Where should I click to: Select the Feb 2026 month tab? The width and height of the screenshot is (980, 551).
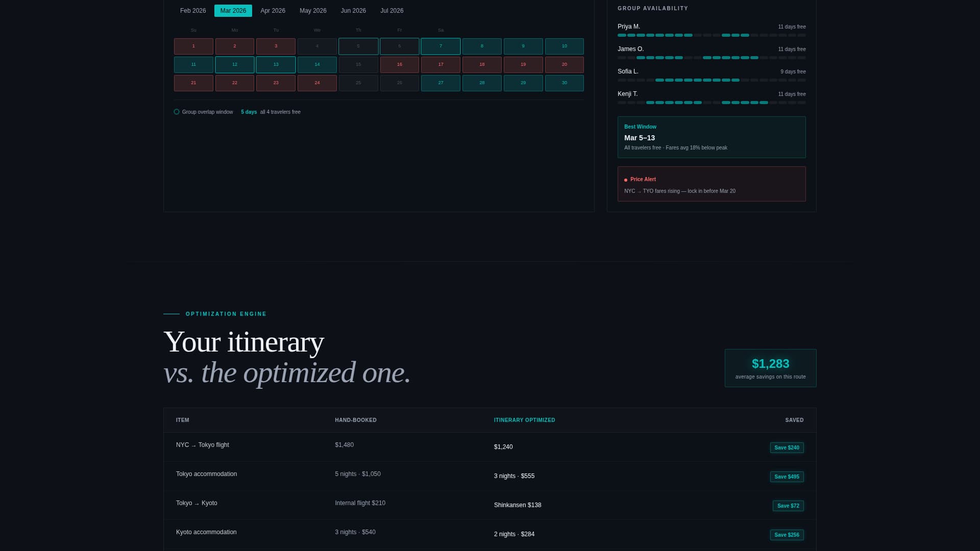click(x=192, y=10)
